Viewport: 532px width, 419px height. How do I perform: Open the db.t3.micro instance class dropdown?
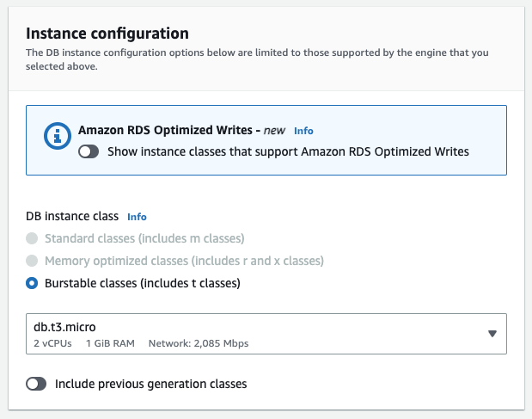pos(266,334)
